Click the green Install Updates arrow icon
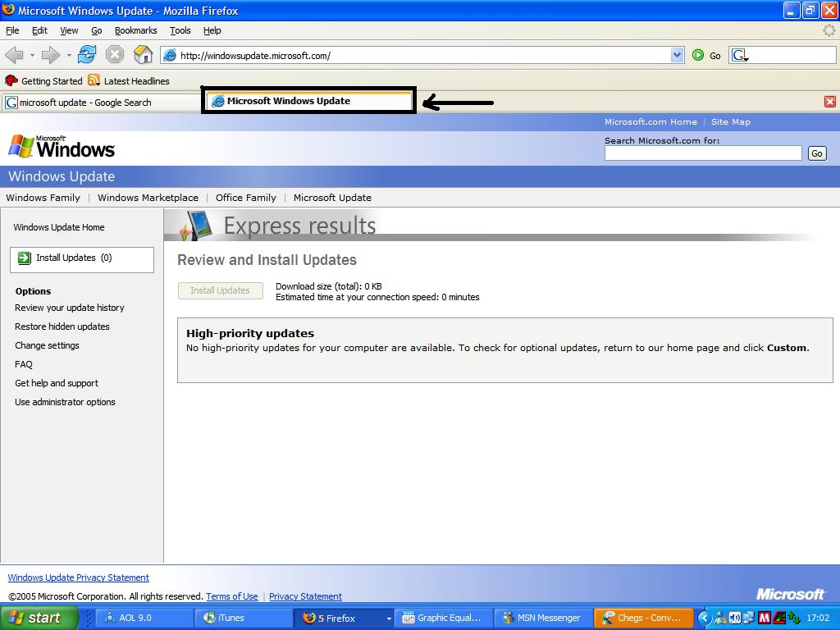 point(25,258)
